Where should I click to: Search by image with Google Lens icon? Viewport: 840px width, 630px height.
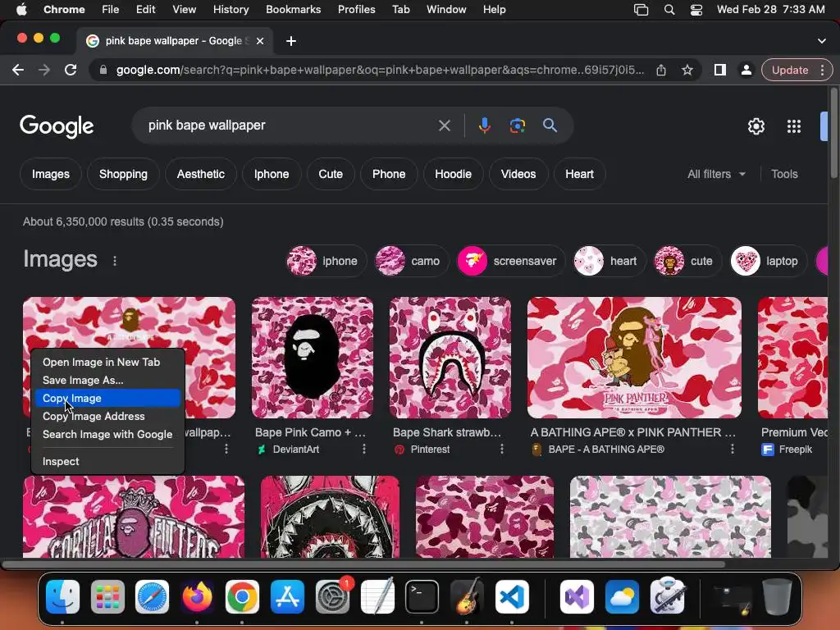coord(517,126)
